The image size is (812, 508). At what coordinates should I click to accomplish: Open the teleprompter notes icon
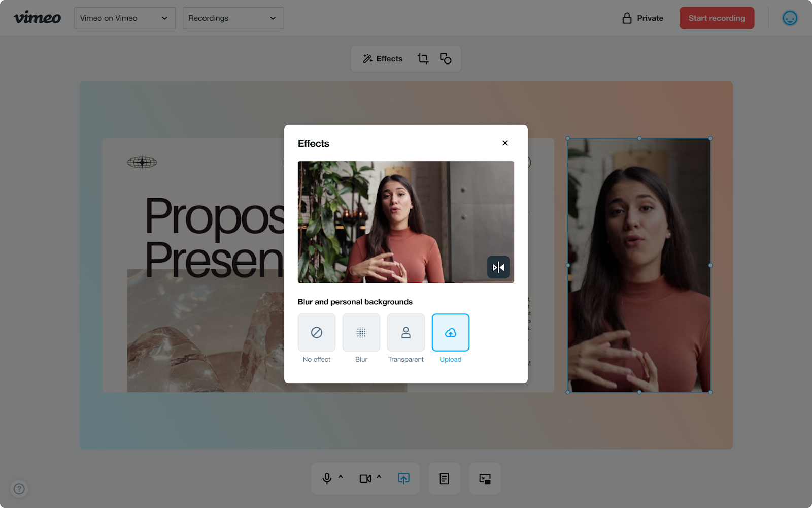(444, 479)
